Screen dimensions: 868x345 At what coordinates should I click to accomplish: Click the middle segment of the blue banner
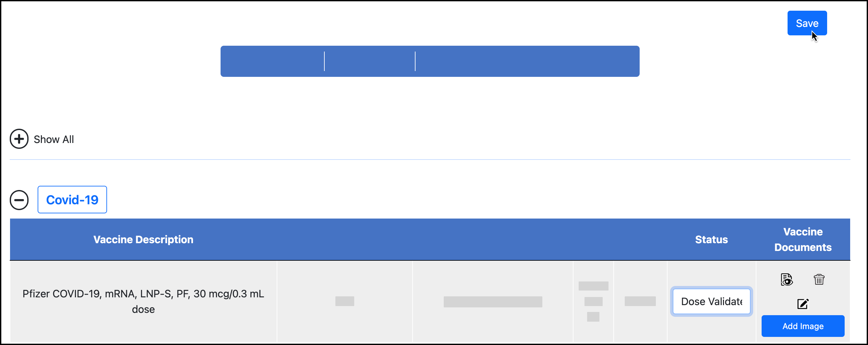[x=370, y=61]
